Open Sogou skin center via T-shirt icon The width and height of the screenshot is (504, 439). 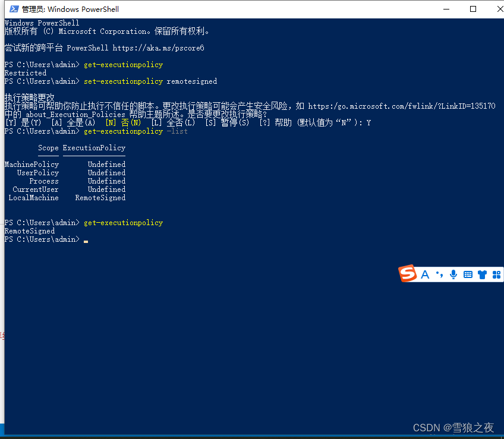click(x=482, y=274)
